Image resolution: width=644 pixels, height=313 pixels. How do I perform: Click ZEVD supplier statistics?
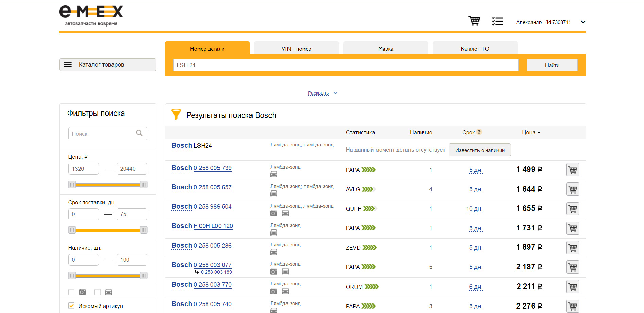(361, 248)
